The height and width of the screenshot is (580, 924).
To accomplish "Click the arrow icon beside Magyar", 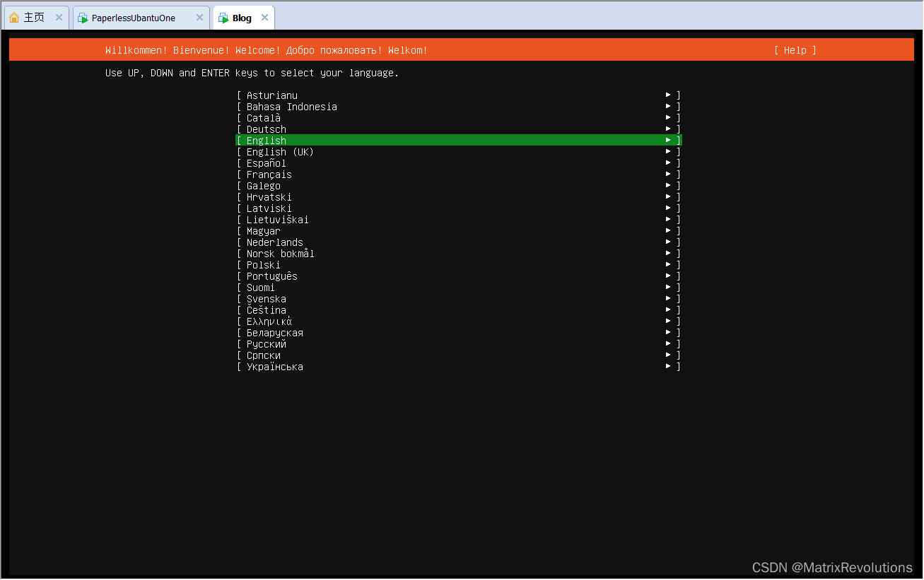I will point(667,230).
